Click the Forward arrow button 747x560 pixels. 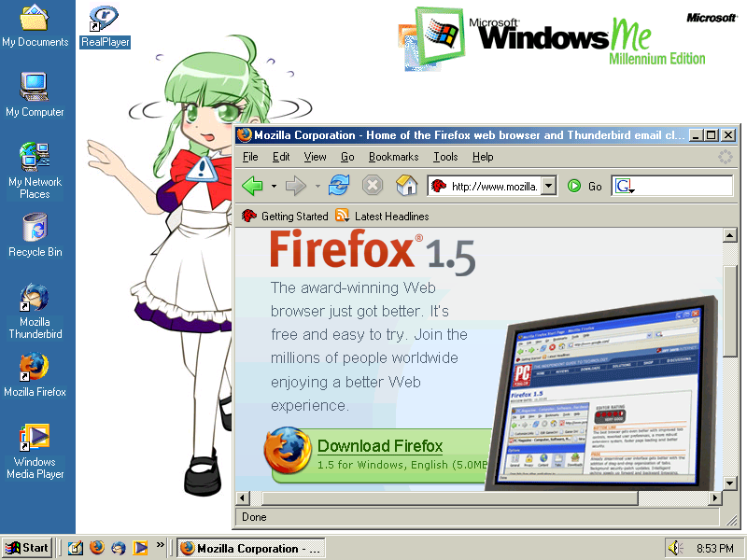pyautogui.click(x=296, y=186)
